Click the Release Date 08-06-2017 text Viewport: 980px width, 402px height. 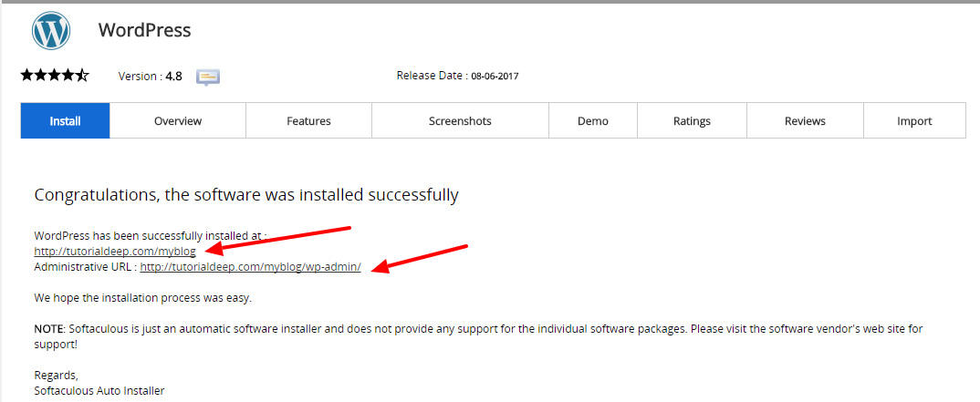(457, 76)
